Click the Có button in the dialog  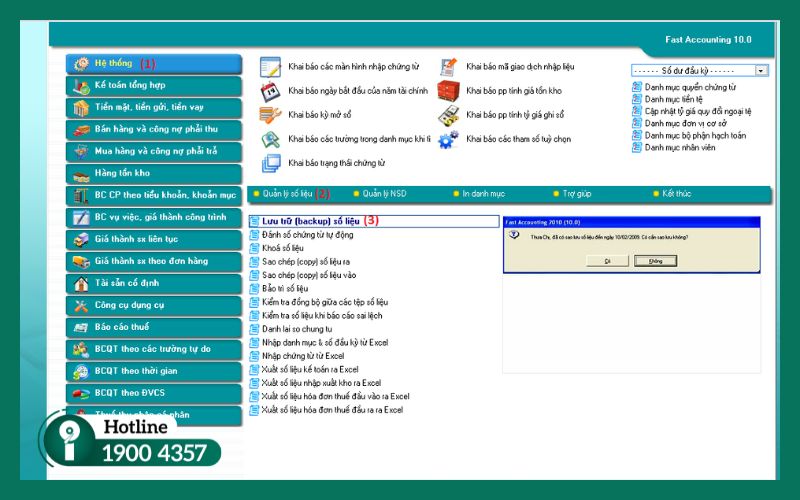coord(607,261)
